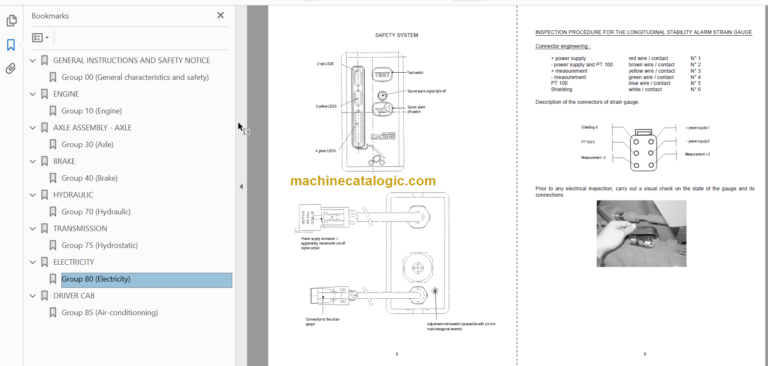Open Group 40 (Brake) bookmark

[x=90, y=178]
